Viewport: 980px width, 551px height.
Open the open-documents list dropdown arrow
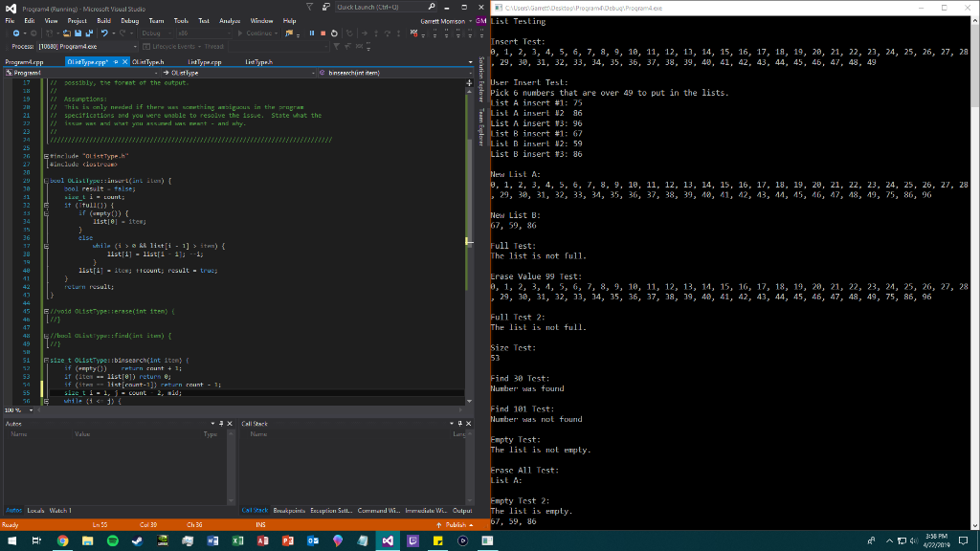(x=470, y=62)
